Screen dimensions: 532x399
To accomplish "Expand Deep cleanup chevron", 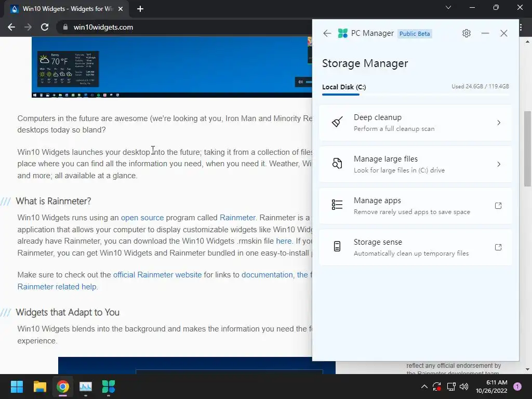I will (499, 123).
